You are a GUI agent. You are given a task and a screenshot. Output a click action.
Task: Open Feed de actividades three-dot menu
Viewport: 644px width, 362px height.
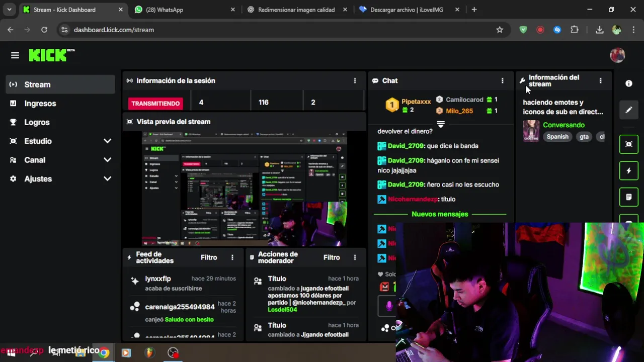pyautogui.click(x=232, y=257)
